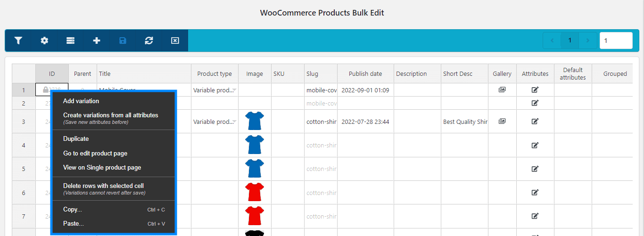
Task: Edit attributes icon in row 4
Action: (x=535, y=145)
